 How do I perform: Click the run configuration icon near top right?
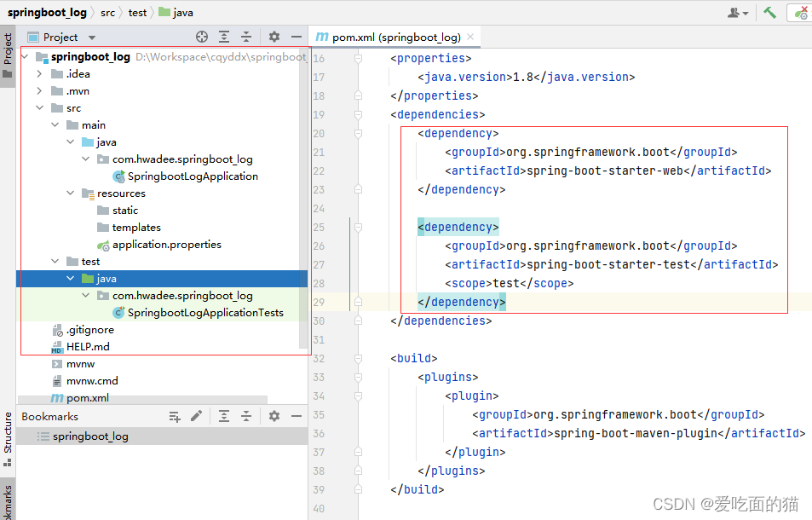pos(802,13)
